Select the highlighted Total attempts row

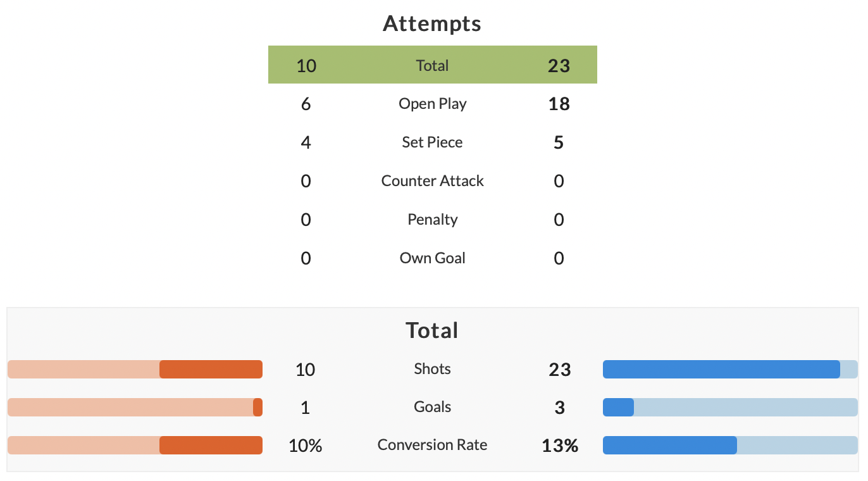[x=432, y=65]
